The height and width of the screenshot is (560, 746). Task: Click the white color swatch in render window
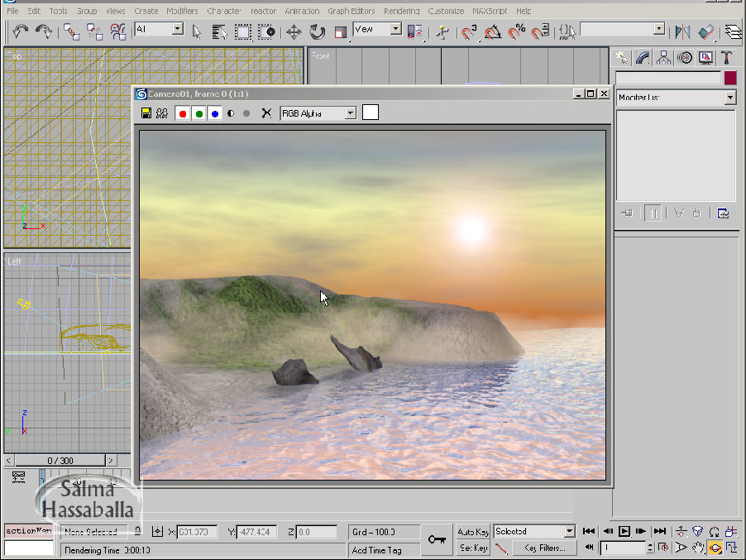371,112
